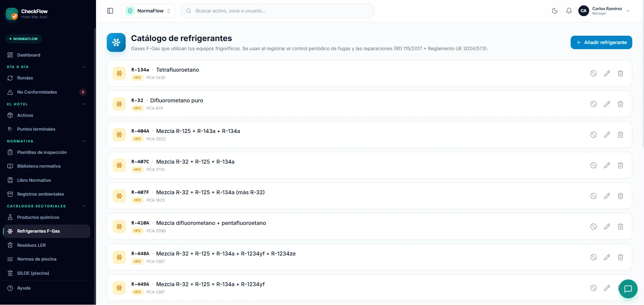Open Carlos Ramirez user menu chevron

(x=628, y=11)
